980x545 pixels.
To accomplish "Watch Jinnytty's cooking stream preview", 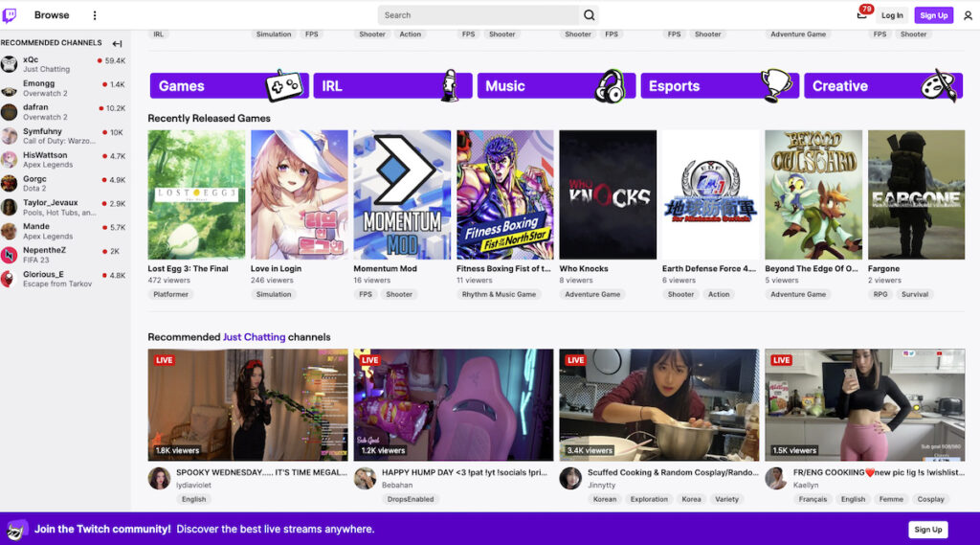I will click(658, 405).
